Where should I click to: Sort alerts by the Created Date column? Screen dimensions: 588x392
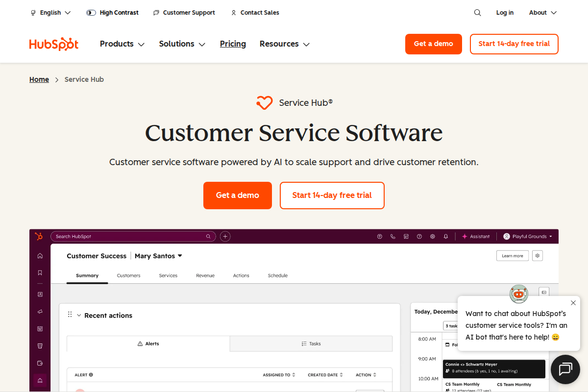point(325,375)
